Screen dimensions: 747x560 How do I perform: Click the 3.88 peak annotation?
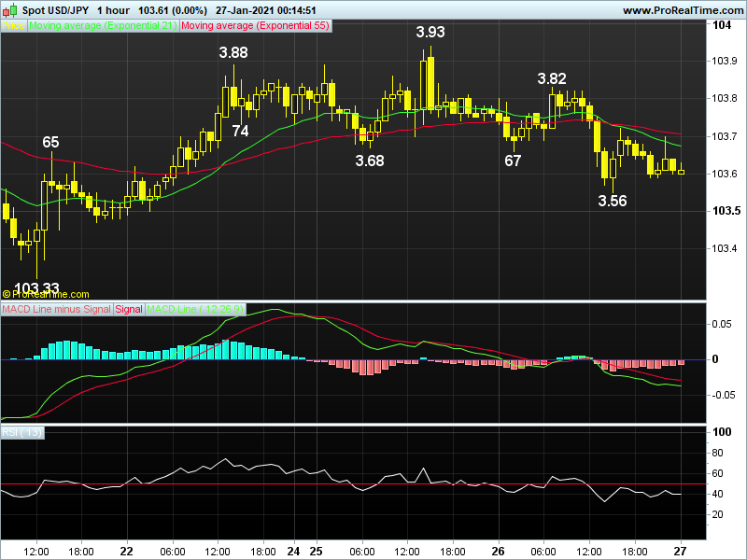pos(233,52)
